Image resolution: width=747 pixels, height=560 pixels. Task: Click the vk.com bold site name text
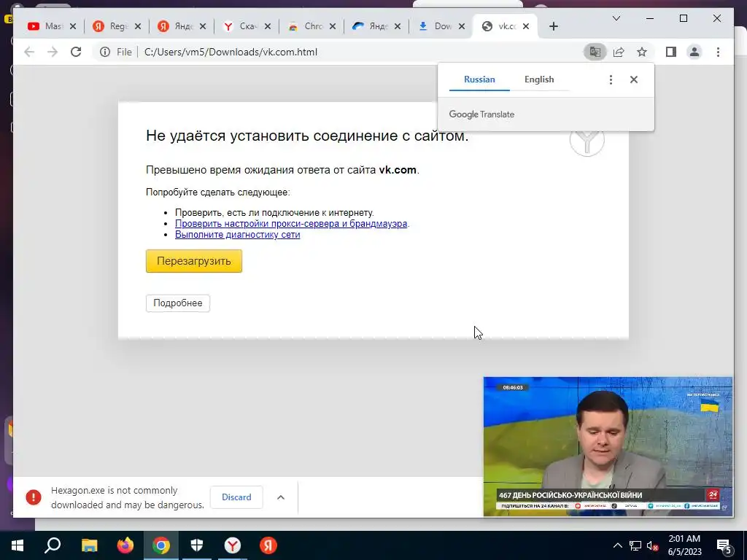pos(398,170)
